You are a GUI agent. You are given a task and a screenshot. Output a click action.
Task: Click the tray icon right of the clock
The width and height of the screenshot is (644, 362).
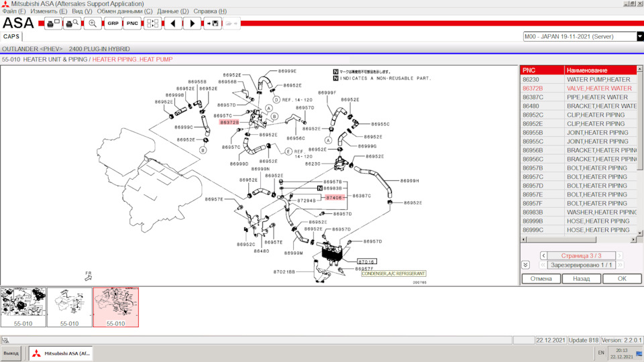639,353
